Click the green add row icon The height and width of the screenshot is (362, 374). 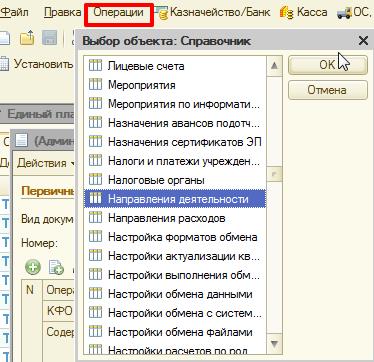(33, 267)
